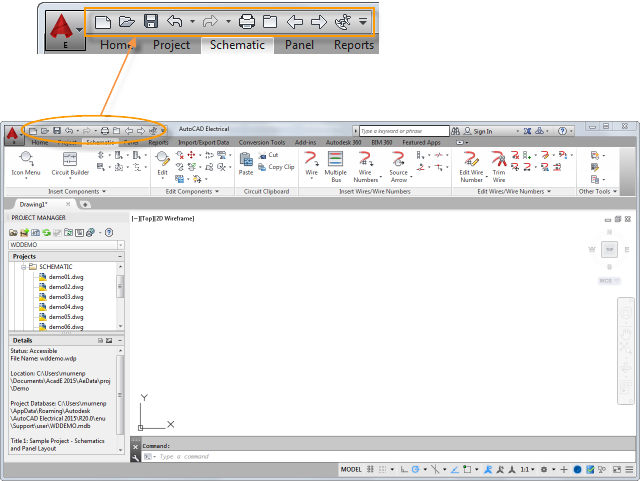The height and width of the screenshot is (481, 640).
Task: Switch to the Add-ins ribbon tab
Action: pyautogui.click(x=305, y=142)
